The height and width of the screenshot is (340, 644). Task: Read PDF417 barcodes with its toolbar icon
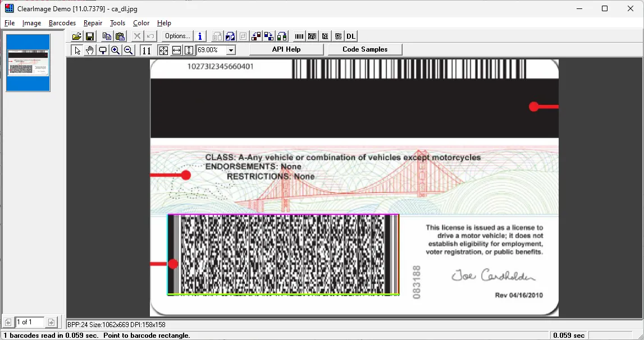(312, 36)
